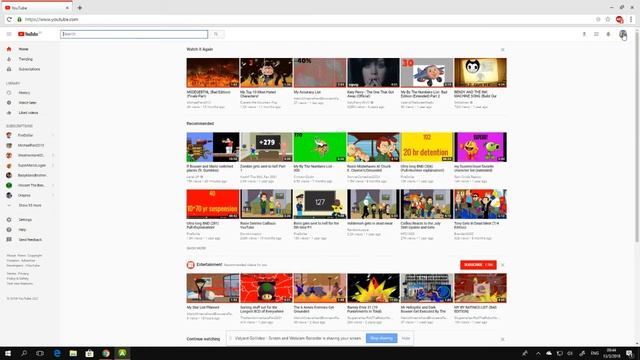Open the green background Recommended thumbnail
This screenshot has height=360, width=640.
pos(320,147)
